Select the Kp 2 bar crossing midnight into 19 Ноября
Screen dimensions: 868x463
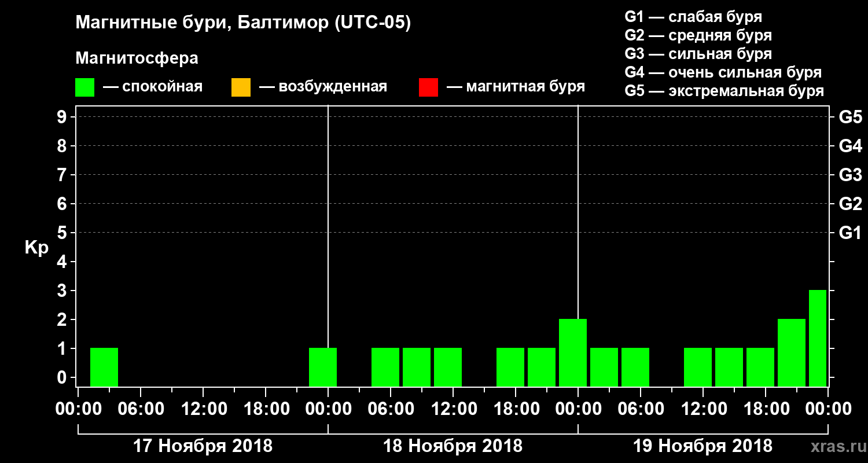point(573,352)
